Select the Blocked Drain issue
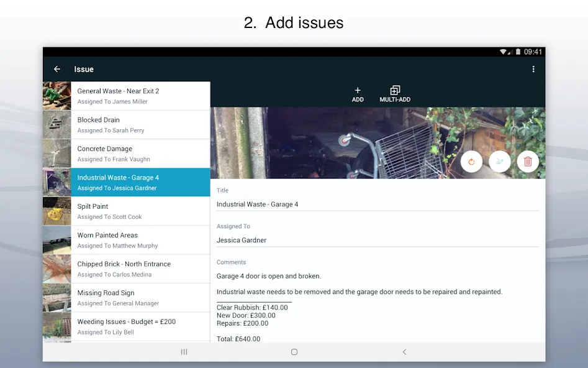 click(127, 125)
